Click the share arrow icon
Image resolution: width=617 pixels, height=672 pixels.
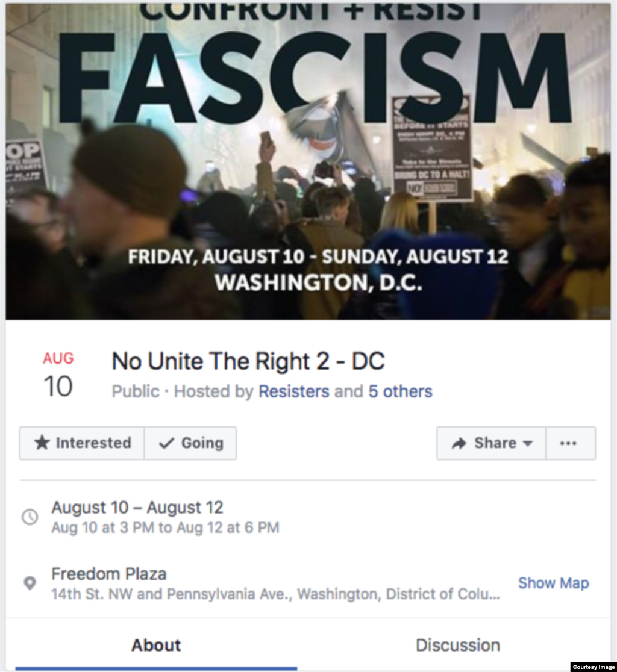coord(459,443)
